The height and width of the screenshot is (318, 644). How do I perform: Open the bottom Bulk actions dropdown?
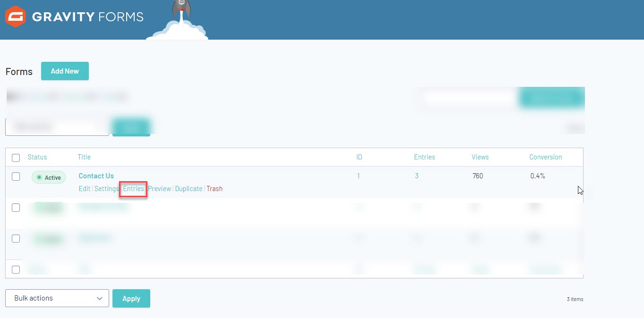click(x=57, y=298)
